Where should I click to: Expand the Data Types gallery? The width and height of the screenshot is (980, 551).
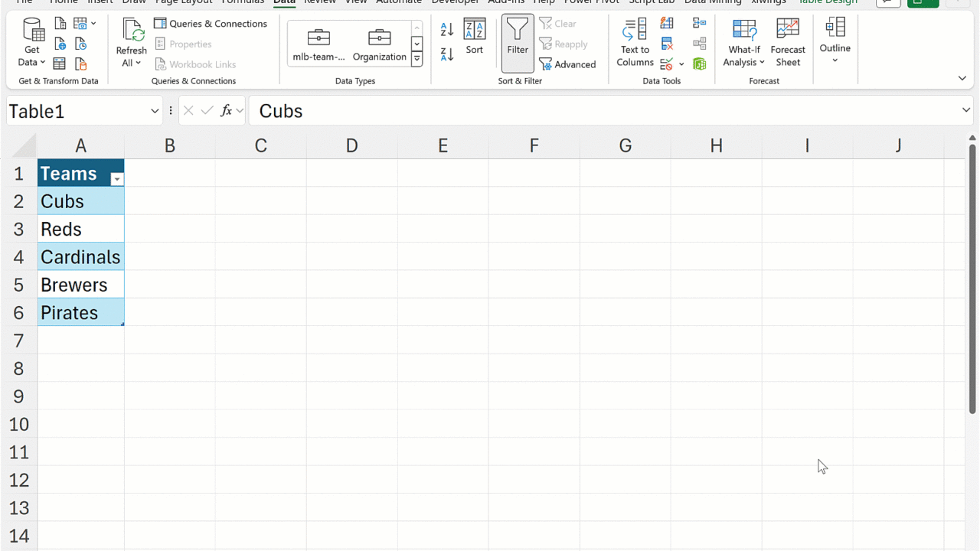[x=416, y=59]
